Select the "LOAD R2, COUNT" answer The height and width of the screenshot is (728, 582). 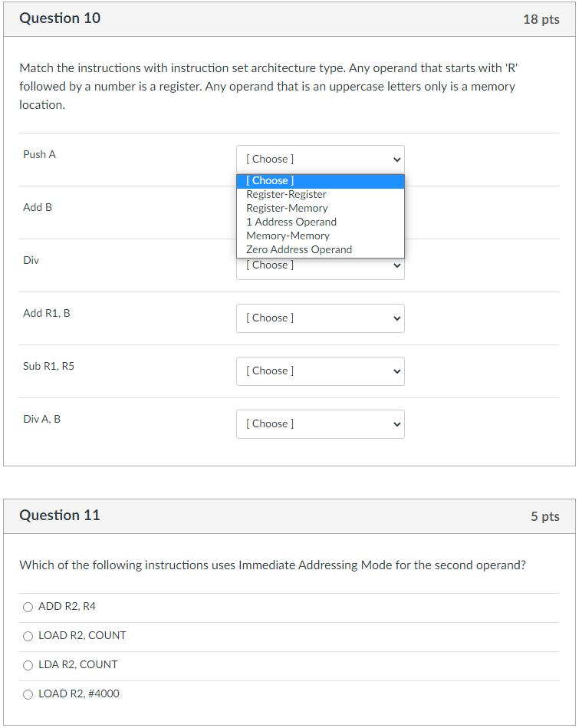click(x=28, y=635)
